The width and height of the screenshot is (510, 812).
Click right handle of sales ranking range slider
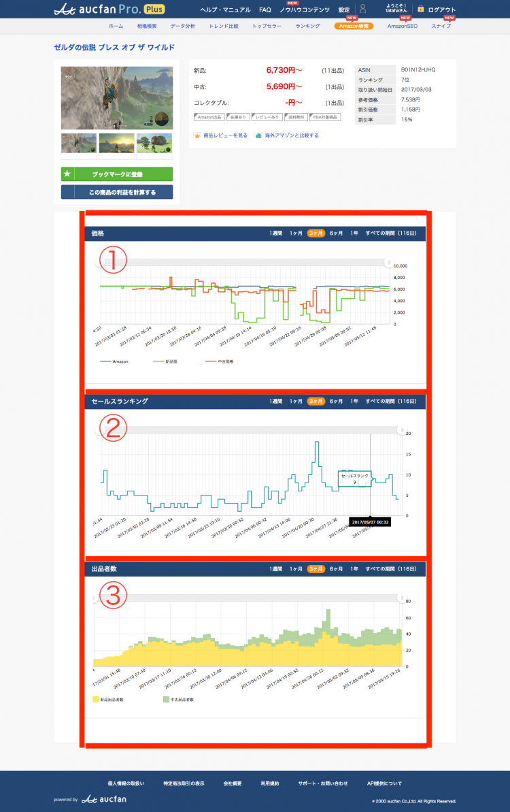(401, 430)
